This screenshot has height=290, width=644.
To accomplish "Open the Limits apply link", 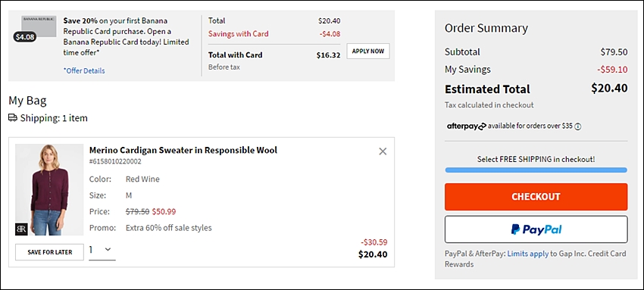I will pyautogui.click(x=528, y=254).
